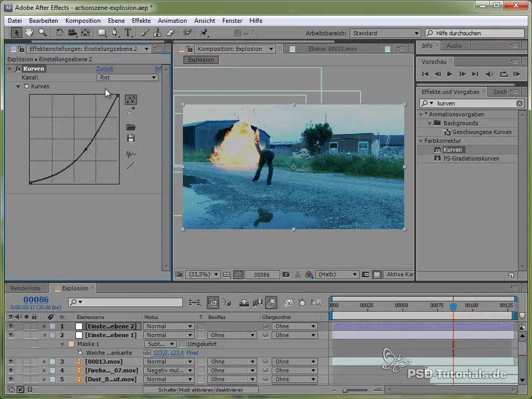Image resolution: width=532 pixels, height=399 pixels.
Task: Select the Pen tool
Action: tap(115, 33)
